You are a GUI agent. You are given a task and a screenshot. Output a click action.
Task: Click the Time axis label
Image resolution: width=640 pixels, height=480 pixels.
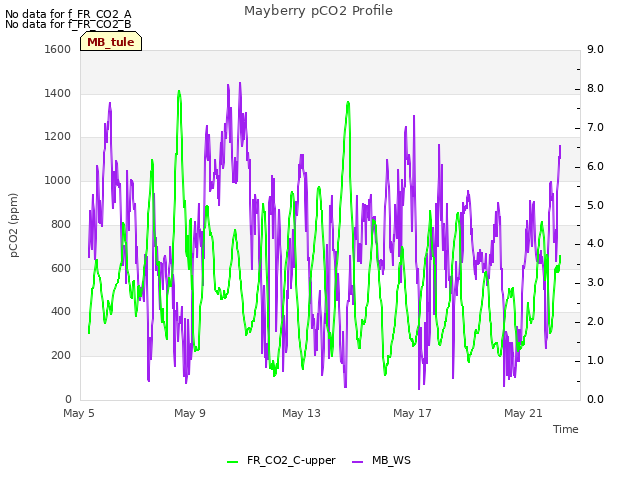click(566, 429)
